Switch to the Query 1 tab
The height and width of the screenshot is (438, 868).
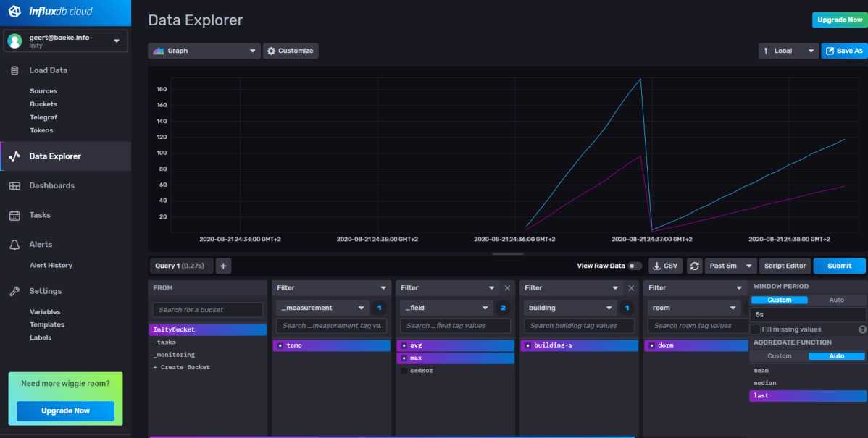pyautogui.click(x=180, y=266)
